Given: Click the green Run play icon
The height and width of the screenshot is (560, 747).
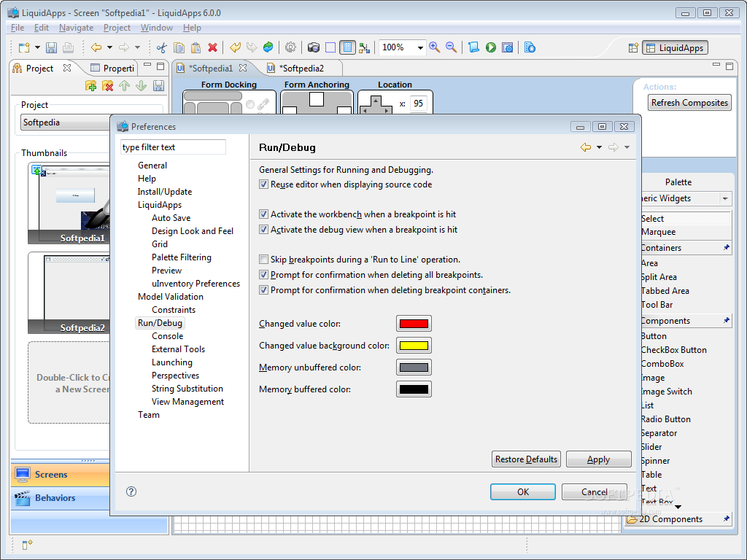Looking at the screenshot, I should 491,47.
